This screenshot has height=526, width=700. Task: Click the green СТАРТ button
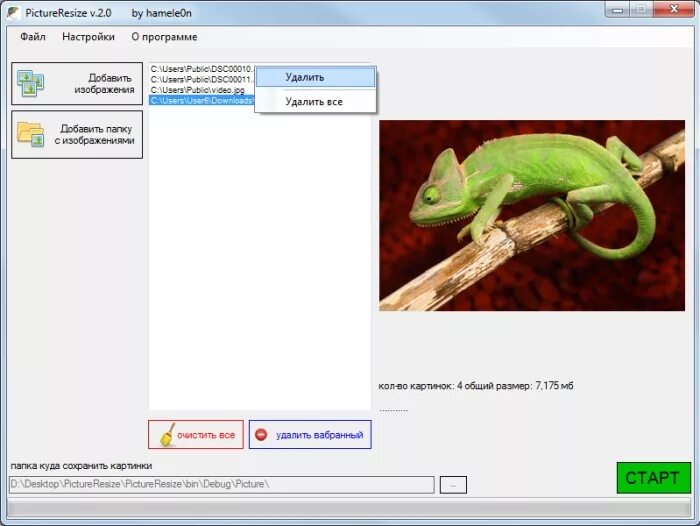tap(654, 478)
